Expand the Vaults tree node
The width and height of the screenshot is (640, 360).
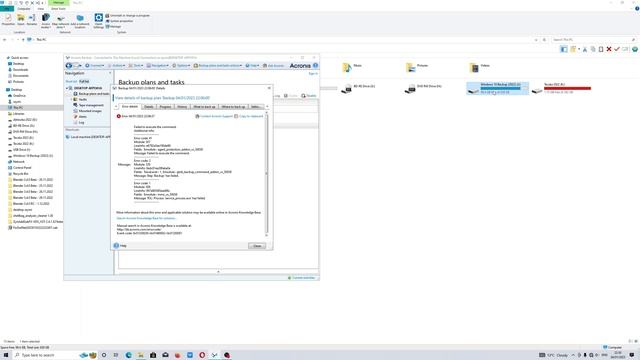tap(71, 100)
